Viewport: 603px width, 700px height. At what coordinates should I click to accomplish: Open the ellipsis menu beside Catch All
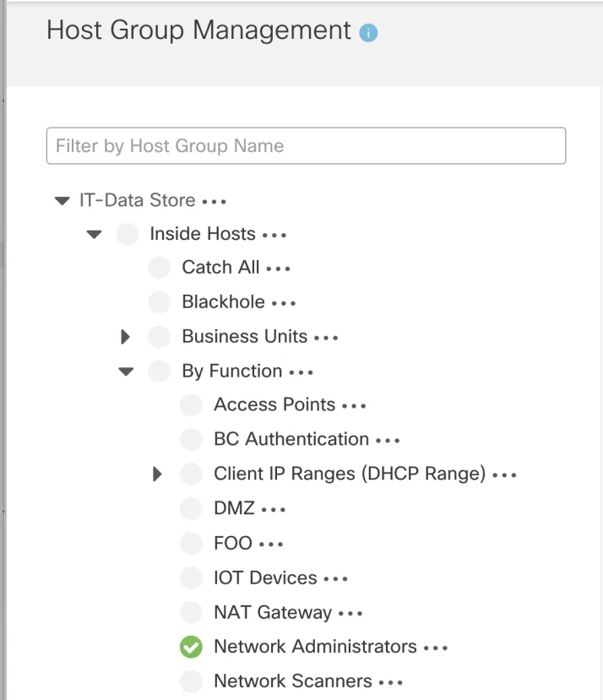click(x=278, y=269)
